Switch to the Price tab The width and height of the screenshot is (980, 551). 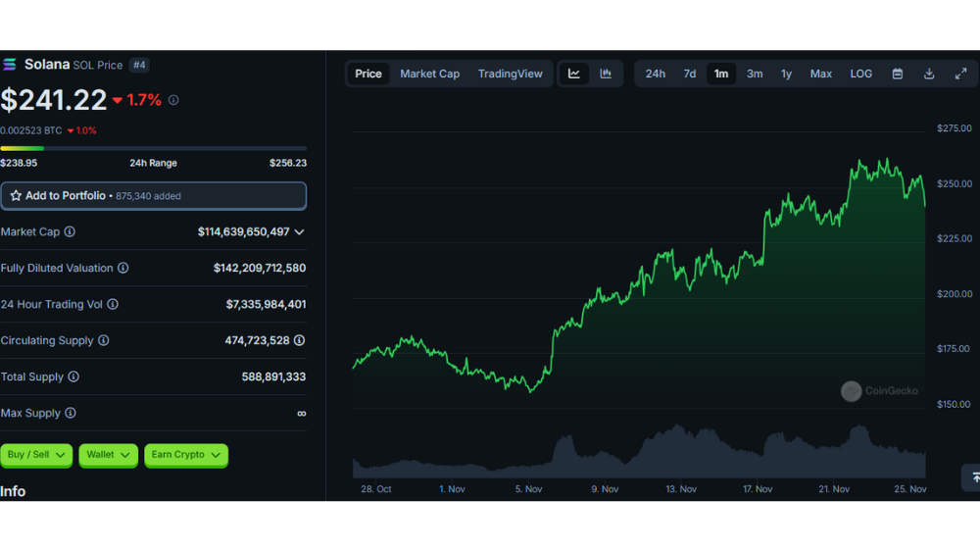pos(368,74)
